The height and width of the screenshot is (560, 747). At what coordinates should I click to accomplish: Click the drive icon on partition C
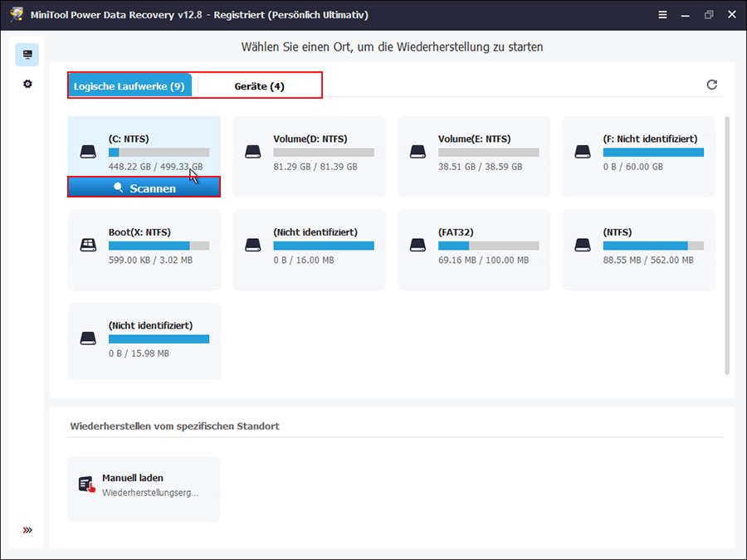88,151
